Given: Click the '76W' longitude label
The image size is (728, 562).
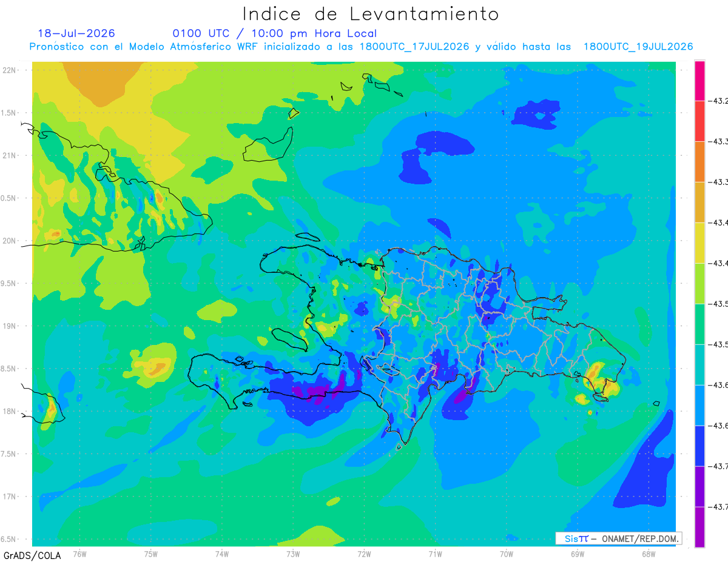Looking at the screenshot, I should tap(79, 554).
